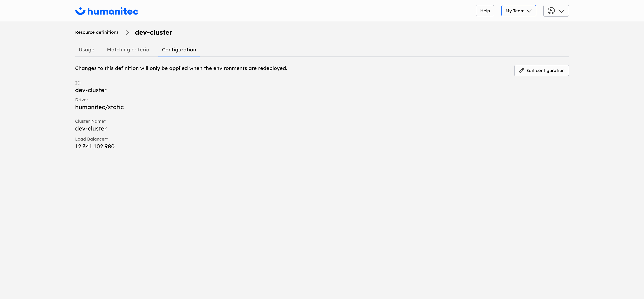Expand the My Team dropdown
Viewport: 644px width, 299px height.
point(519,11)
